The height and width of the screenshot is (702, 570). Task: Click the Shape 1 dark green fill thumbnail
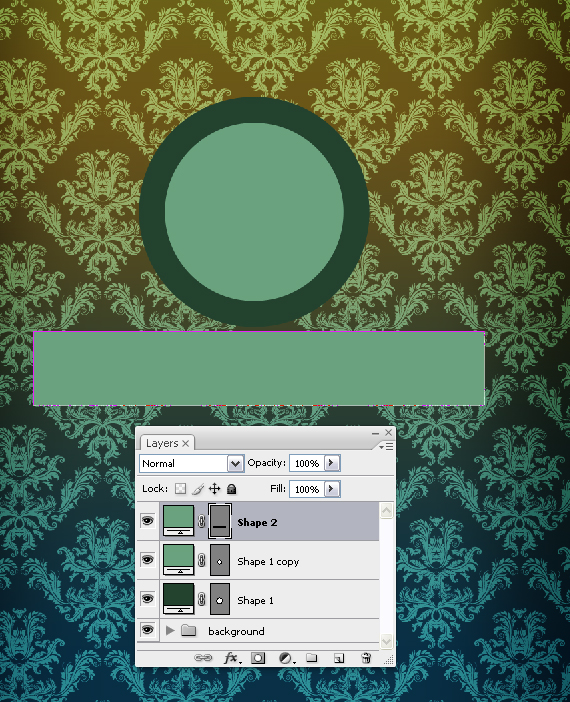point(179,599)
